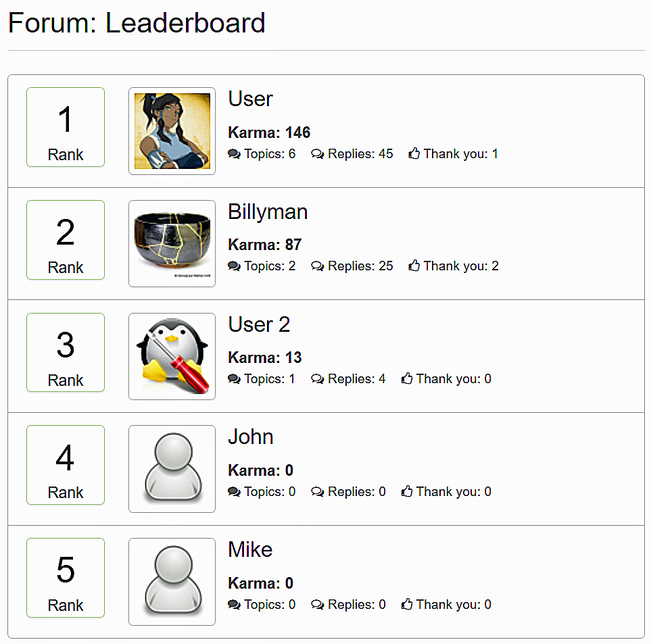The width and height of the screenshot is (651, 644).
Task: Click the thumbs-up icon beside User's Thank you
Action: tap(414, 153)
